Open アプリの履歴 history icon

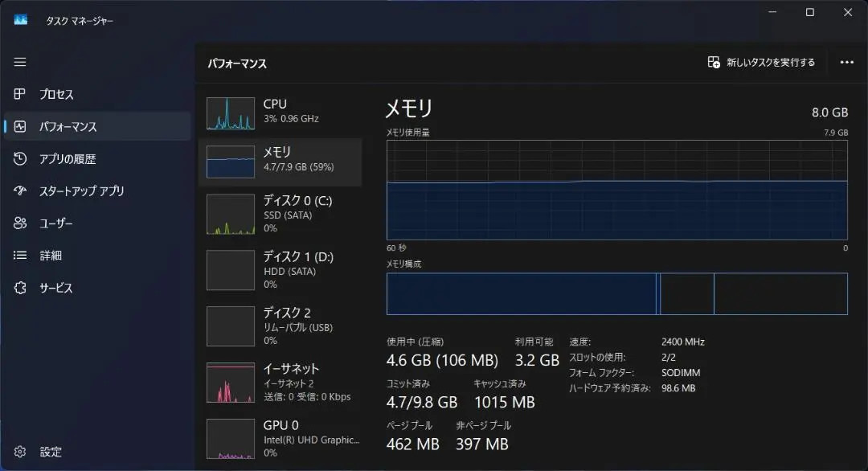point(20,159)
